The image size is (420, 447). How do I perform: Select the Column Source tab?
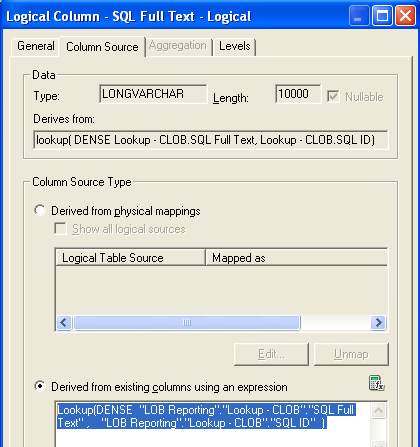click(x=102, y=47)
